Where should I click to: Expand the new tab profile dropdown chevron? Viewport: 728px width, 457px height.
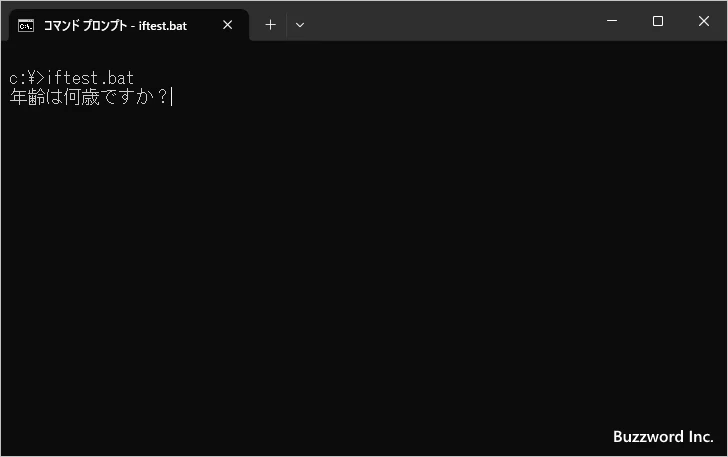[299, 25]
